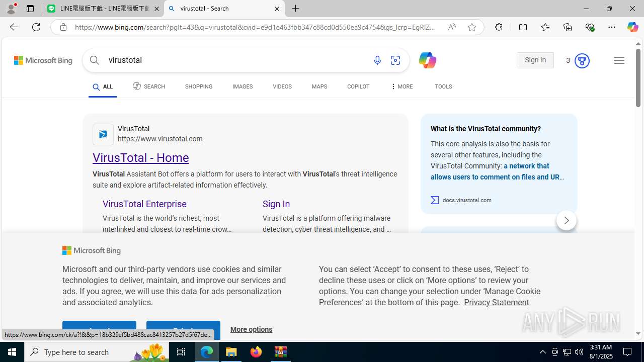
Task: Click the browser Back arrow
Action: [x=14, y=27]
